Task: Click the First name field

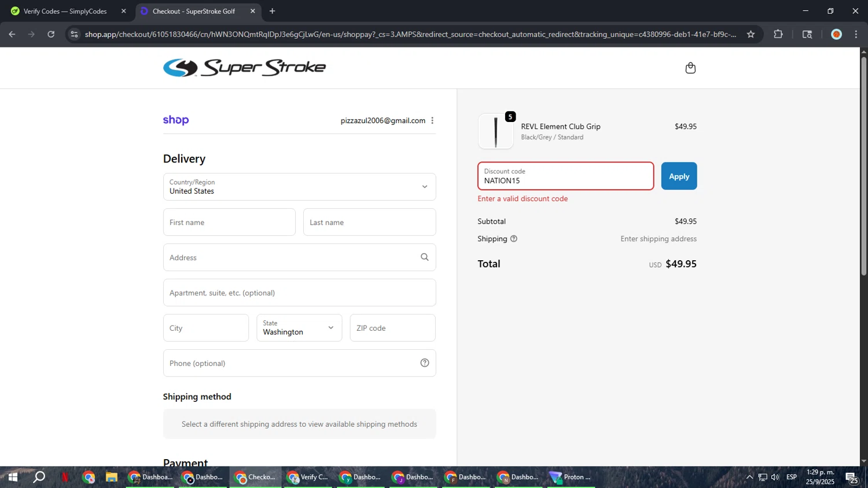Action: [229, 222]
